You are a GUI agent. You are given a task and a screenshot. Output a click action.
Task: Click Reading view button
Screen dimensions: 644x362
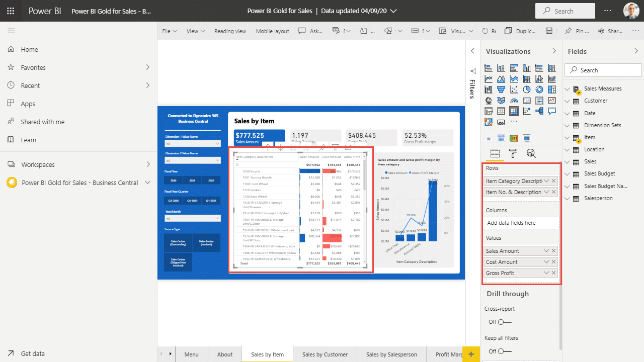[230, 31]
